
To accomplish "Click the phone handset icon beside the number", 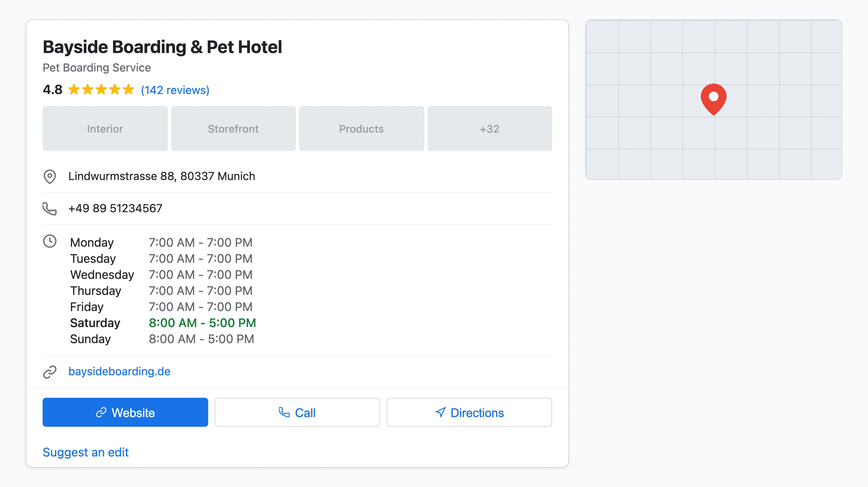I will pyautogui.click(x=50, y=208).
